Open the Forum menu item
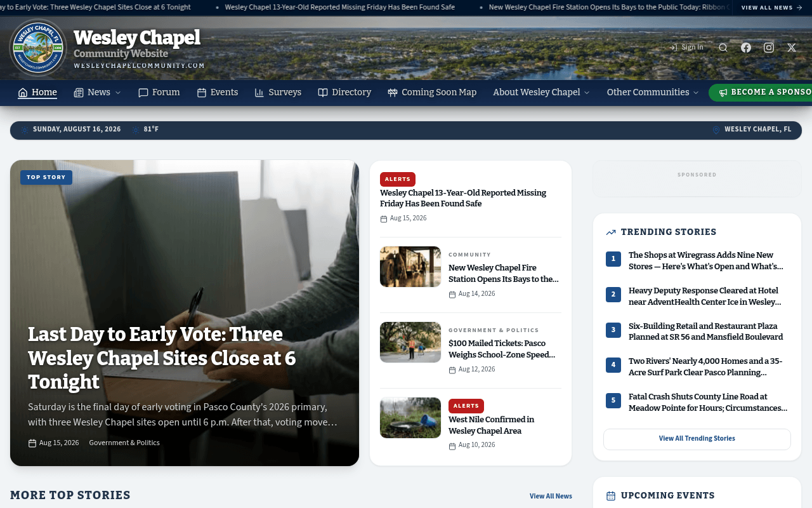This screenshot has height=508, width=812. click(159, 93)
